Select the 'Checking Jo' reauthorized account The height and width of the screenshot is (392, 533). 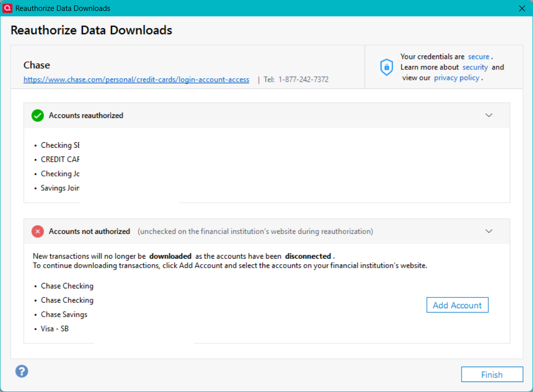point(60,173)
